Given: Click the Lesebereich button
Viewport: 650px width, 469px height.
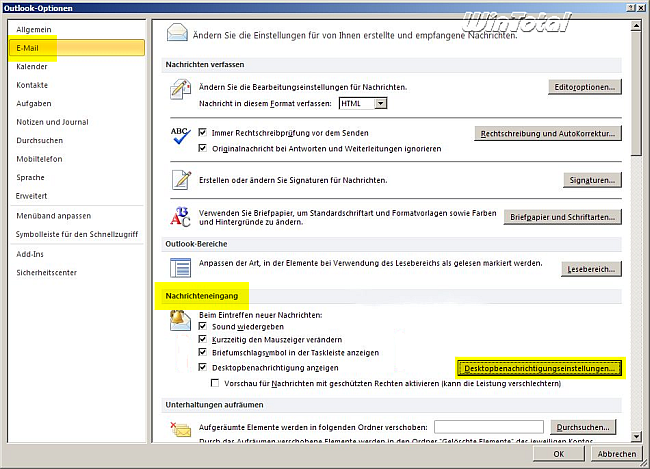Looking at the screenshot, I should point(591,269).
